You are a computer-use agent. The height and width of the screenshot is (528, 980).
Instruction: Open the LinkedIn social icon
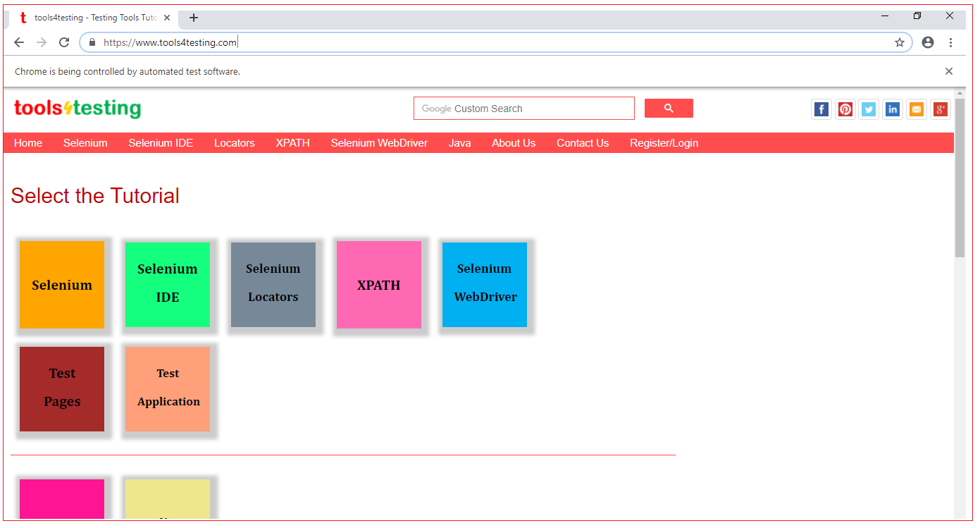coord(893,109)
